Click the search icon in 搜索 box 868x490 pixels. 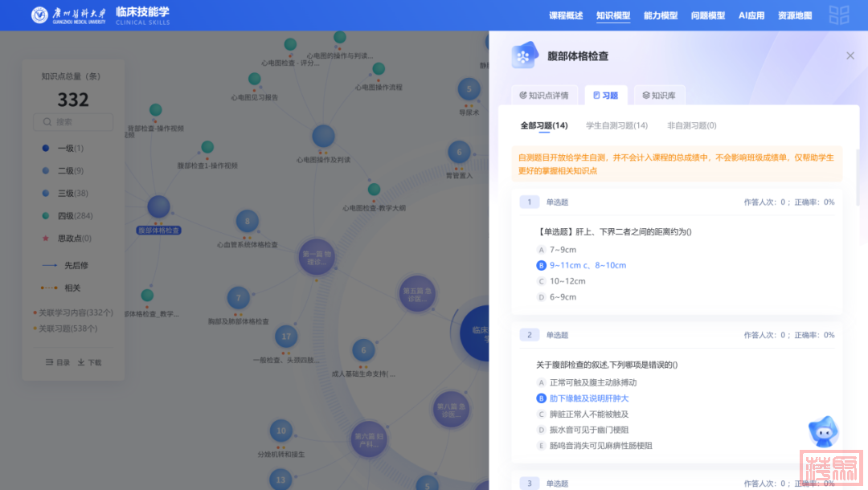[x=46, y=122]
